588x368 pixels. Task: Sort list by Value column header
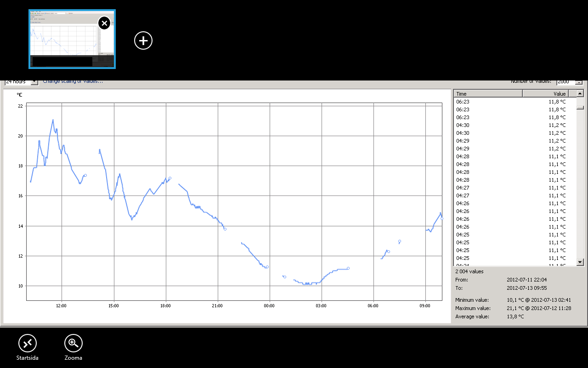pyautogui.click(x=545, y=93)
